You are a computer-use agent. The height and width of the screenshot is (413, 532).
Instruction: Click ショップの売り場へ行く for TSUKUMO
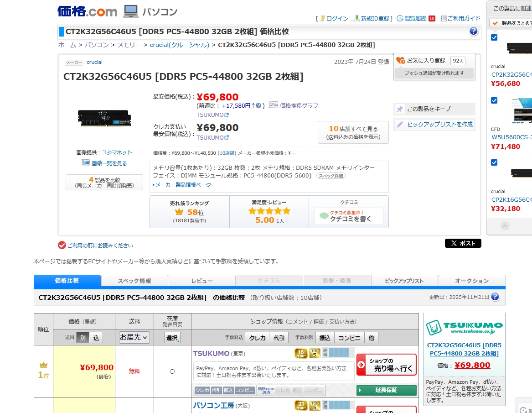[x=386, y=365]
